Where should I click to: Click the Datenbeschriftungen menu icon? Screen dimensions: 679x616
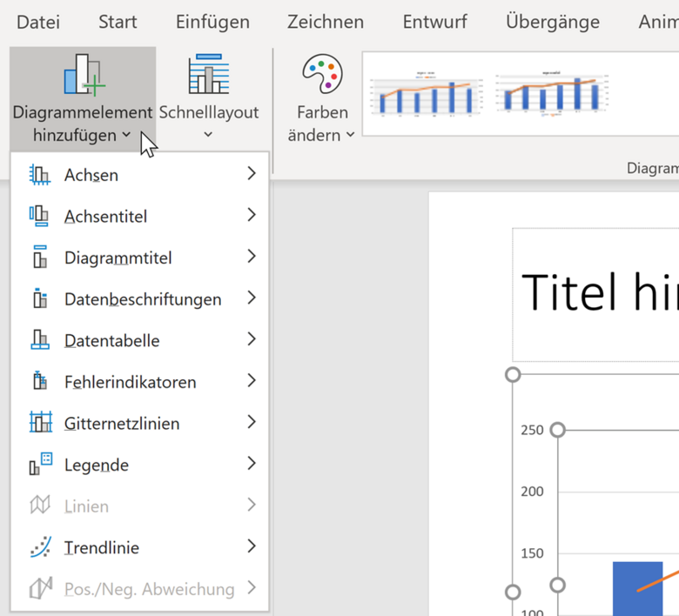tap(40, 298)
